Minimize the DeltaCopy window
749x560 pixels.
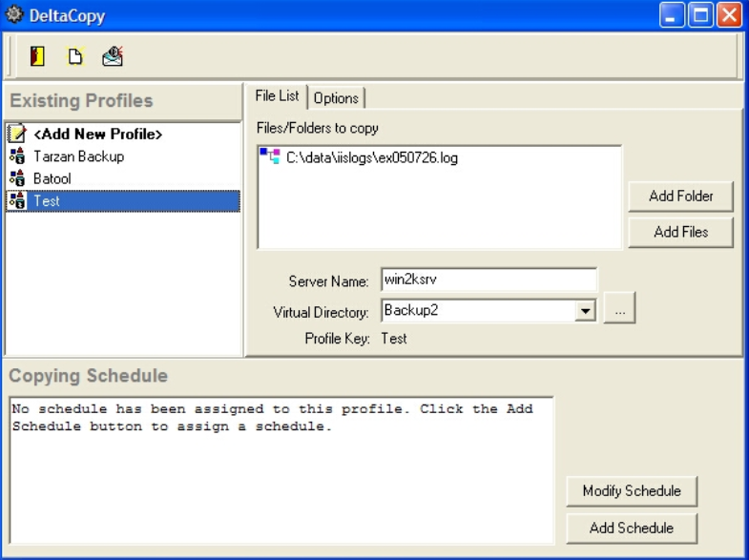coord(672,15)
